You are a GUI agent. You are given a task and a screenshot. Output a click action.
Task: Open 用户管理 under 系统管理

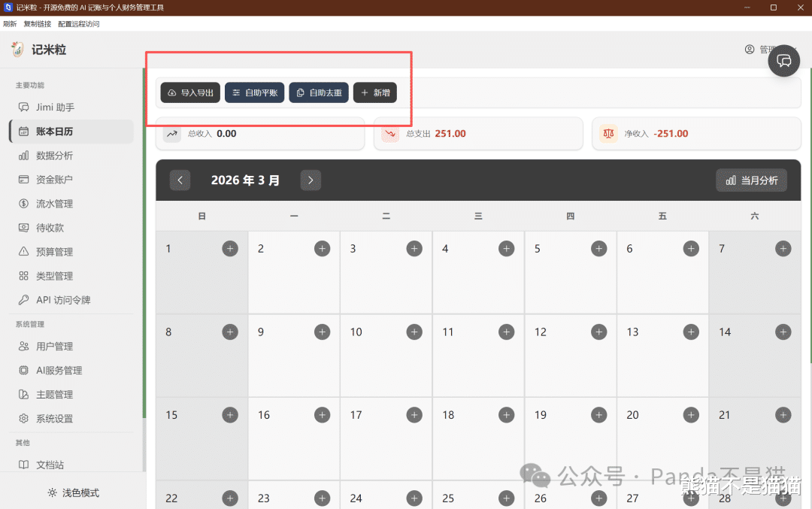point(71,347)
